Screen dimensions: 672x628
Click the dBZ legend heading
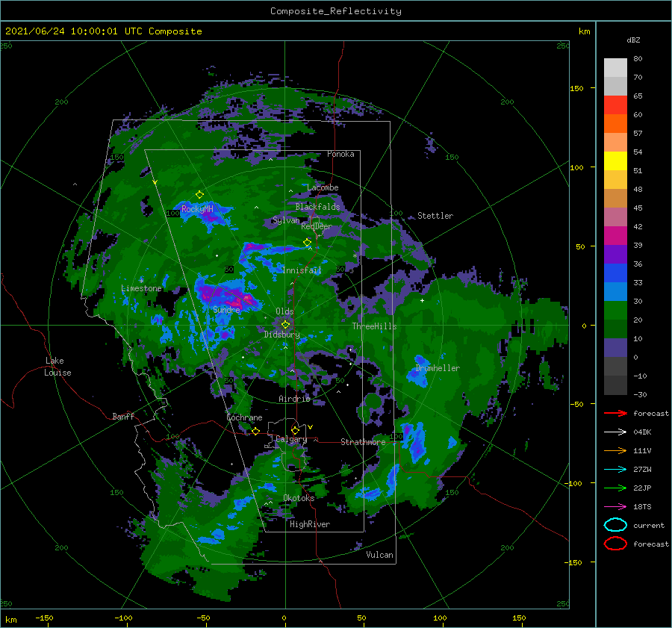(x=633, y=40)
